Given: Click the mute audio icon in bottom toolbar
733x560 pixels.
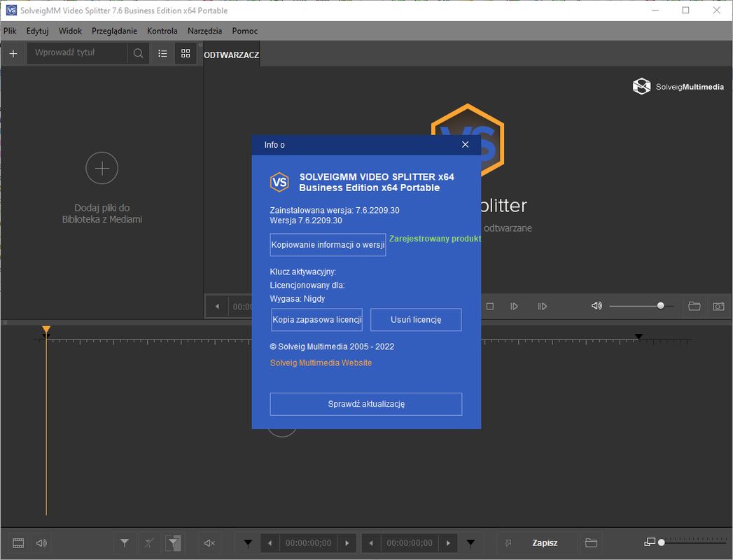Looking at the screenshot, I should coord(209,542).
